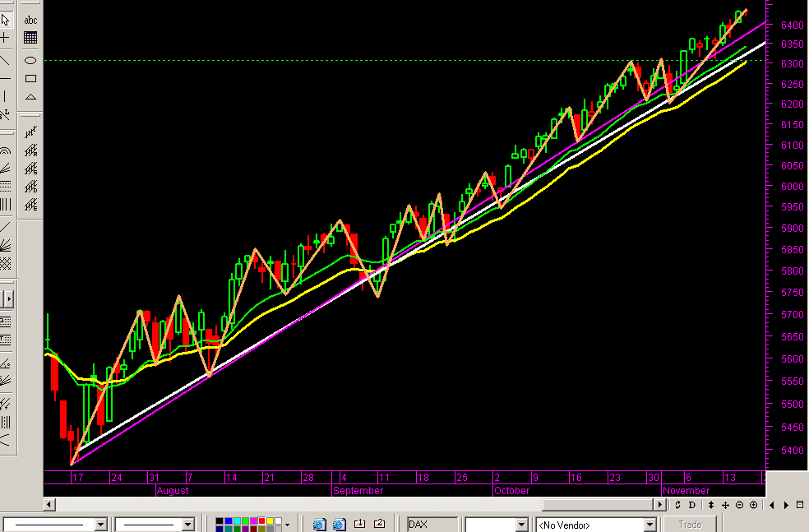Choose the horizontal line drawing tool
The image size is (809, 532).
[5, 78]
